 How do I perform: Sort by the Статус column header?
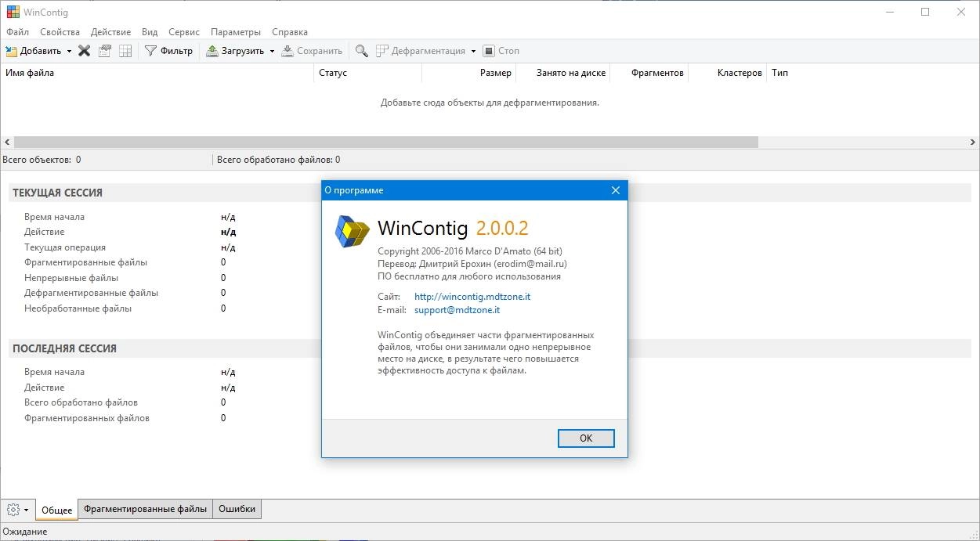click(367, 73)
